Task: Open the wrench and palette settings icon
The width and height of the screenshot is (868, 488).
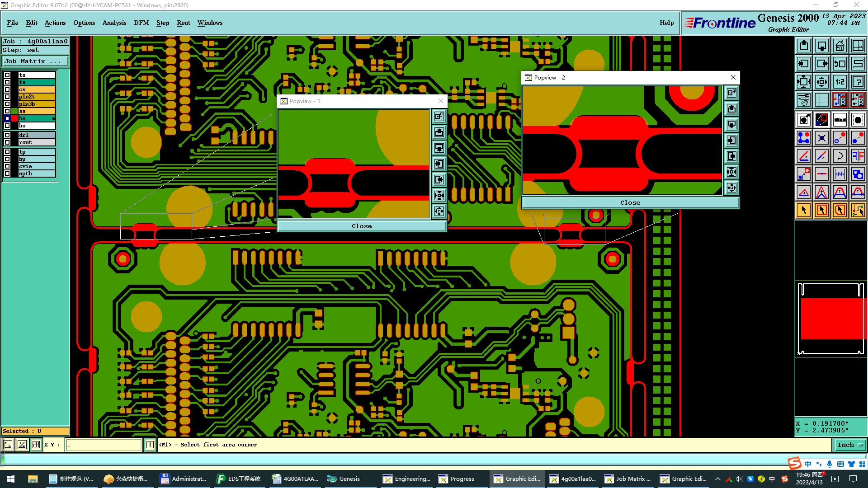Action: click(804, 100)
